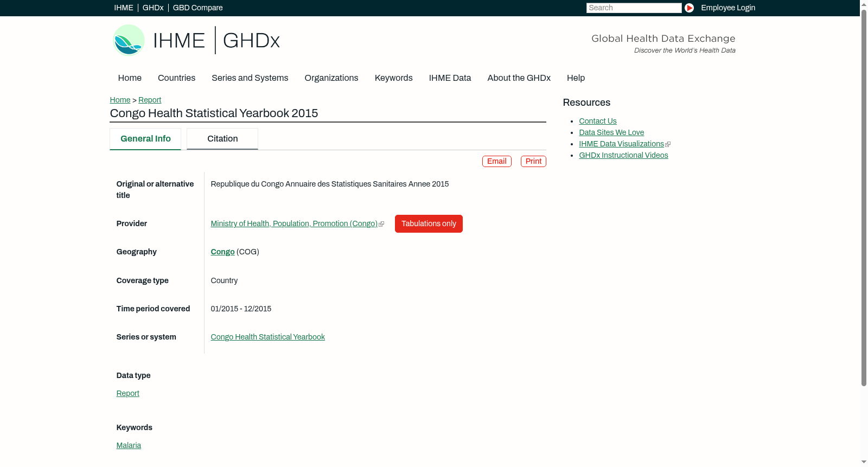868x467 pixels.
Task: Open Congo Health Statistical Yearbook series link
Action: coord(268,337)
